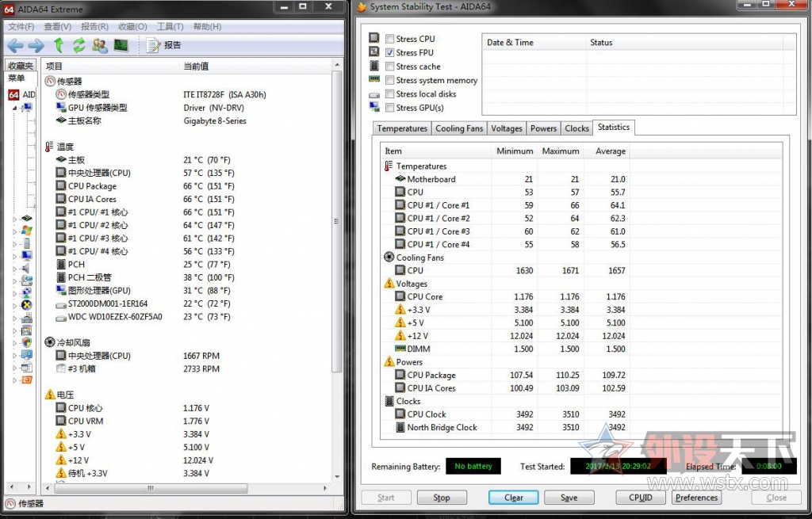Click the green Up arrow toolbar icon
This screenshot has width=812, height=519.
coord(59,45)
